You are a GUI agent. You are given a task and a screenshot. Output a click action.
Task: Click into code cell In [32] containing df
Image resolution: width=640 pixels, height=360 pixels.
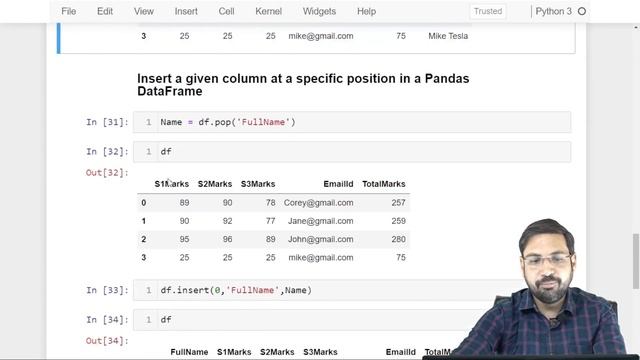[x=352, y=151]
